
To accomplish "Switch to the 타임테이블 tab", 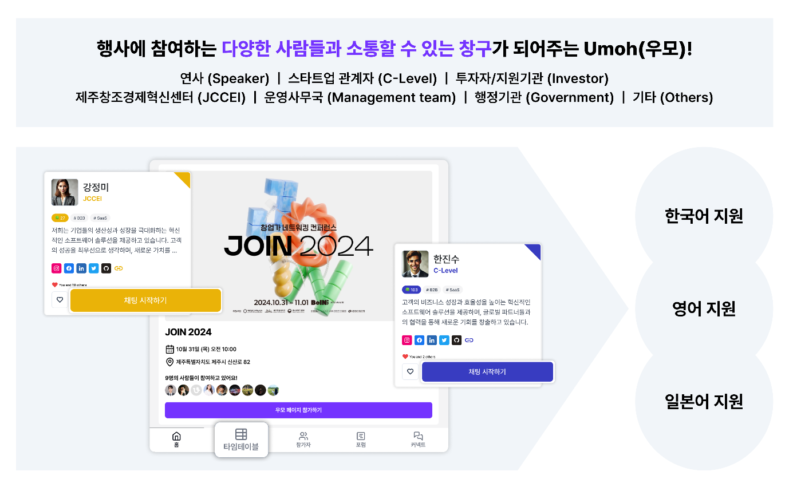I will click(x=241, y=439).
